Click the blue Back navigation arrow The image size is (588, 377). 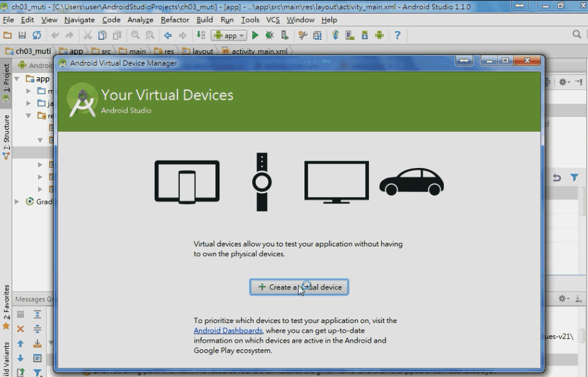[x=168, y=35]
